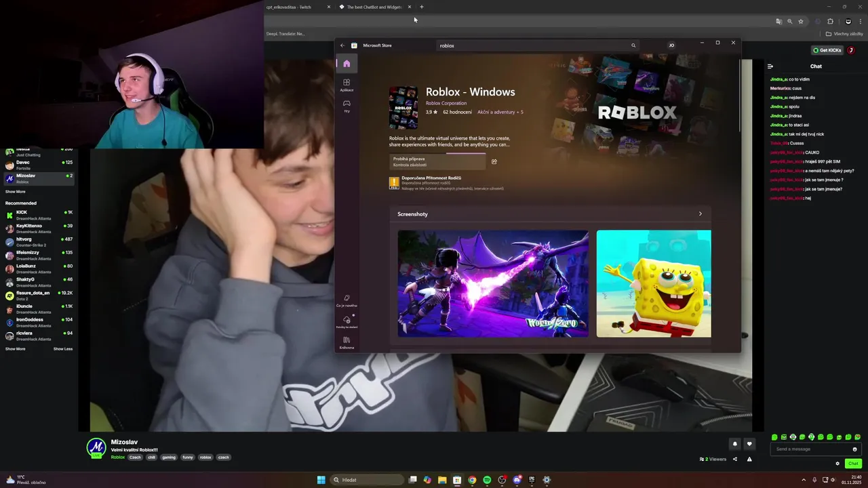Click the translate page icon in Chrome

[x=779, y=21]
